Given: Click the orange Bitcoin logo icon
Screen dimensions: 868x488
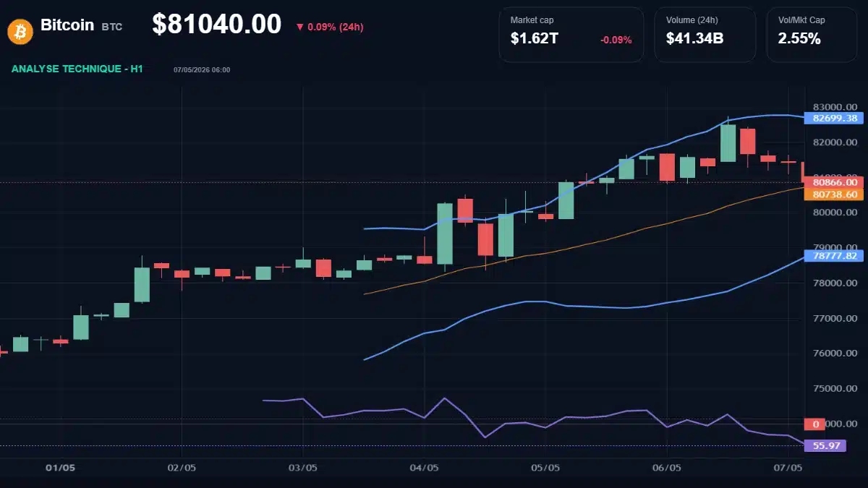Looking at the screenshot, I should pyautogui.click(x=21, y=30).
